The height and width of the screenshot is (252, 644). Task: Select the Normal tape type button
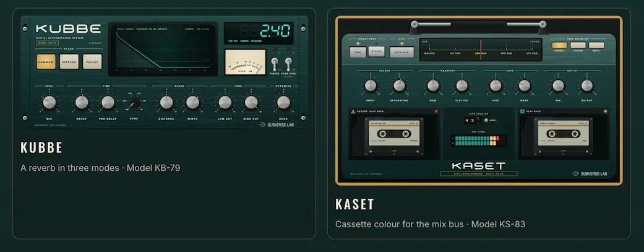(559, 45)
